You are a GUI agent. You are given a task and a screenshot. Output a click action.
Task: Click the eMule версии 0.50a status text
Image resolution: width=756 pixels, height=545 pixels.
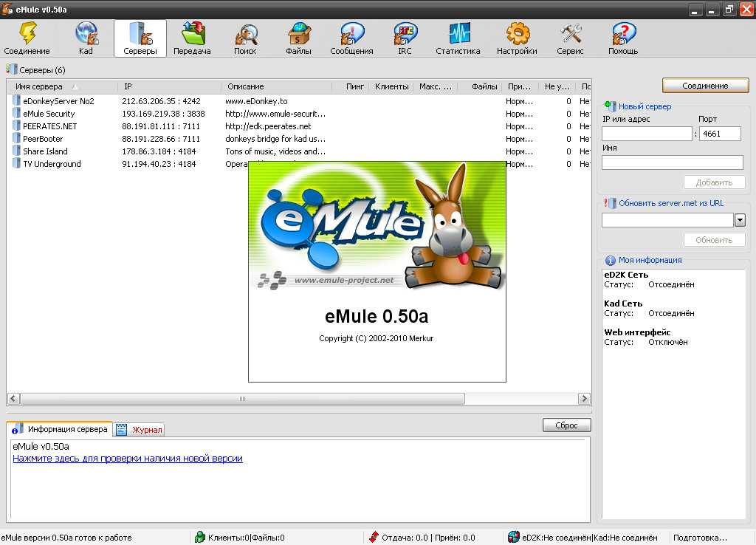[x=66, y=538]
